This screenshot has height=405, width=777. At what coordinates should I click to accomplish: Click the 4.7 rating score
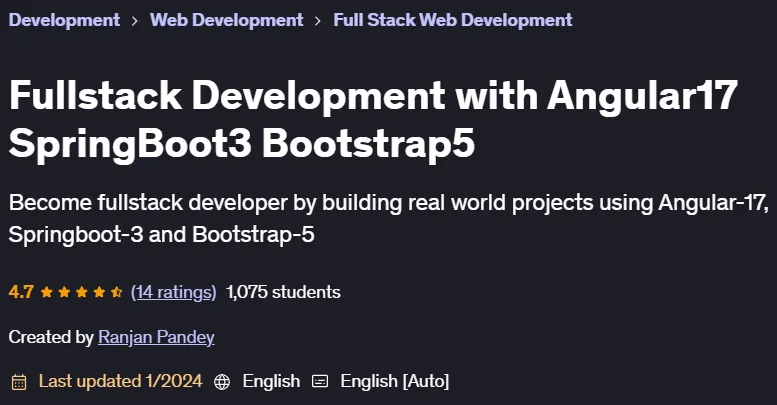coord(21,292)
